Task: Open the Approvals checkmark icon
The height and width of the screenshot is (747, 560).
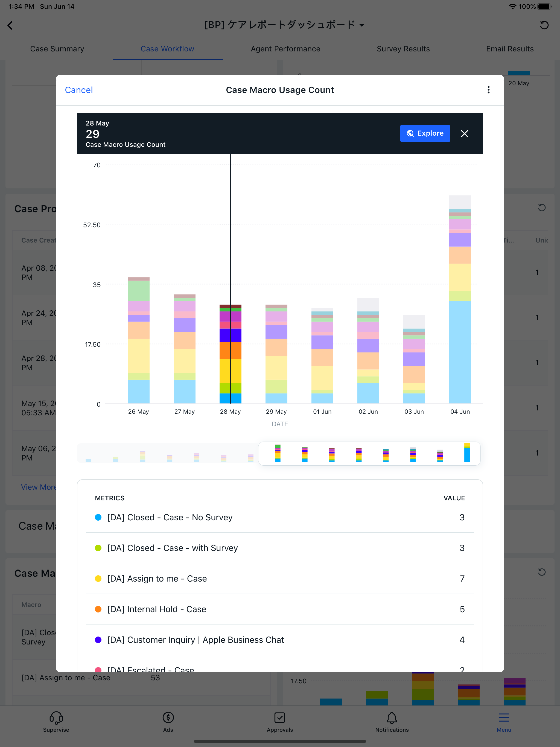Action: [x=280, y=718]
